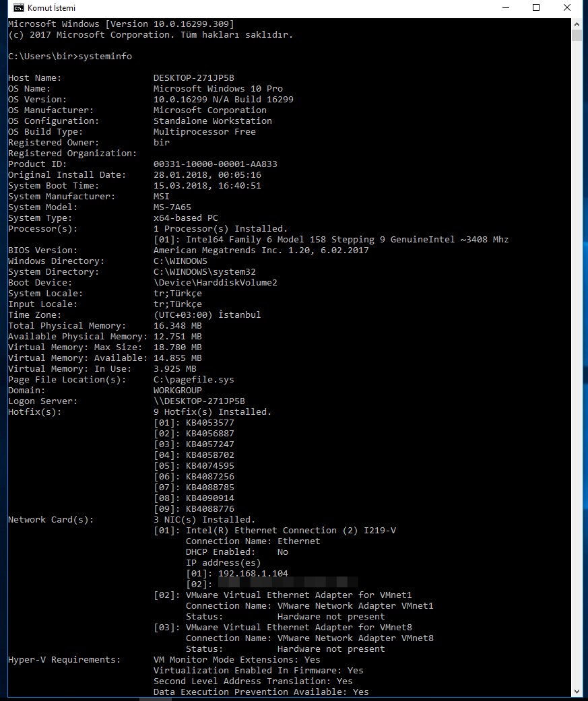Click the Komut İstemi title bar text
The width and height of the screenshot is (588, 701).
51,8
